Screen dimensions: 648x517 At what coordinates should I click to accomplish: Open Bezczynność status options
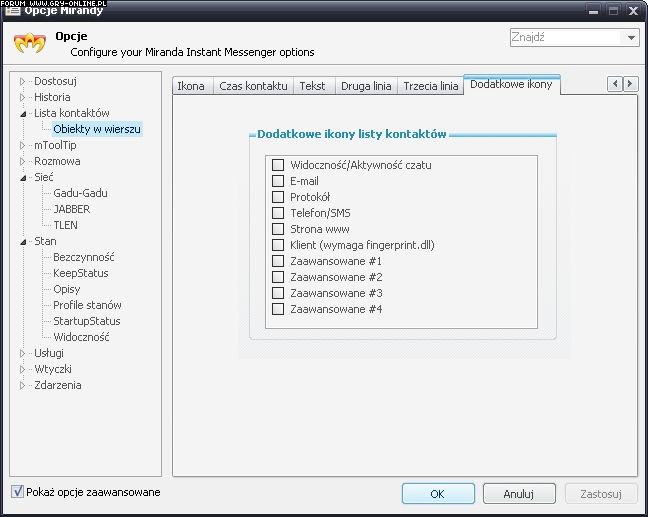(x=83, y=257)
